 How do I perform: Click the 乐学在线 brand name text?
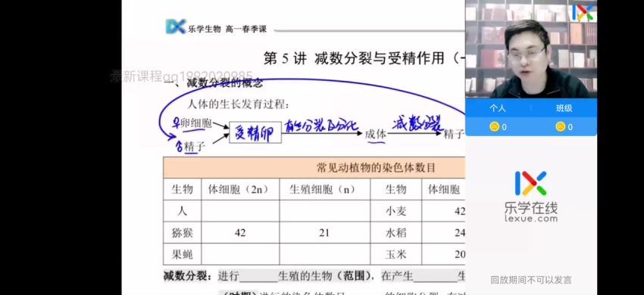(x=531, y=208)
